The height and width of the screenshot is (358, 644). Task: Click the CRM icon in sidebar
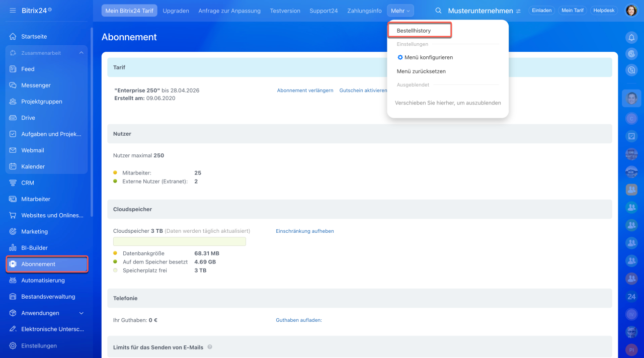coord(13,183)
